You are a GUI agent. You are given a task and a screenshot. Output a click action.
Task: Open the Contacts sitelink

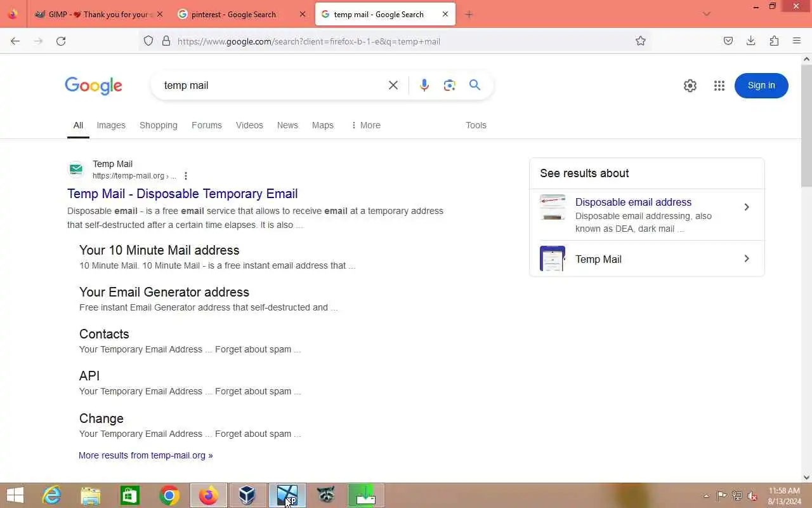[x=104, y=334]
